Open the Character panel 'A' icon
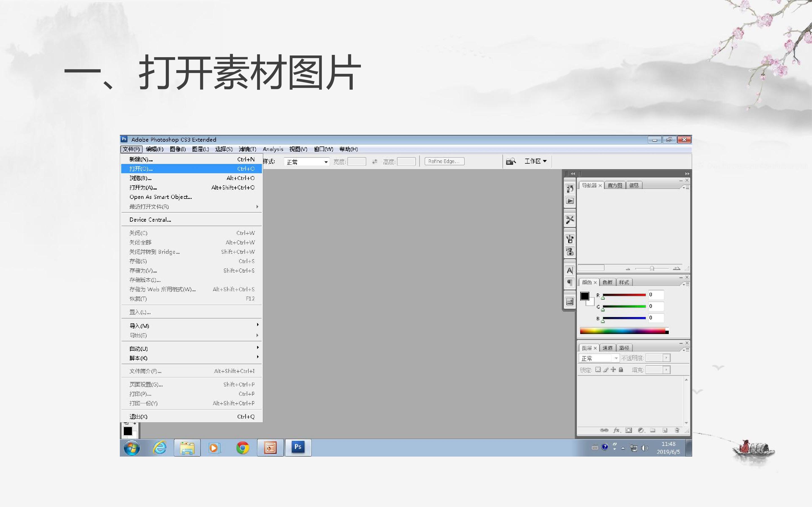Viewport: 812px width, 507px height. [x=570, y=271]
